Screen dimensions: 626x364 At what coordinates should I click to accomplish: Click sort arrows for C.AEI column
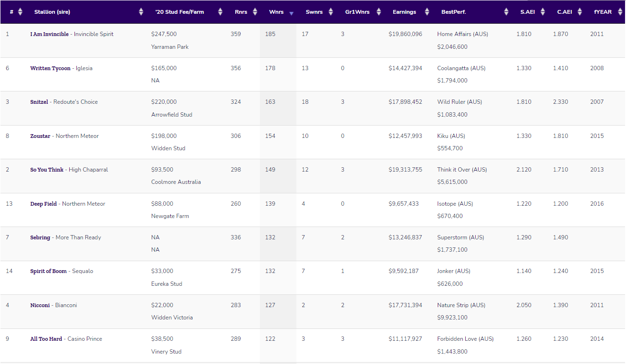coord(580,12)
